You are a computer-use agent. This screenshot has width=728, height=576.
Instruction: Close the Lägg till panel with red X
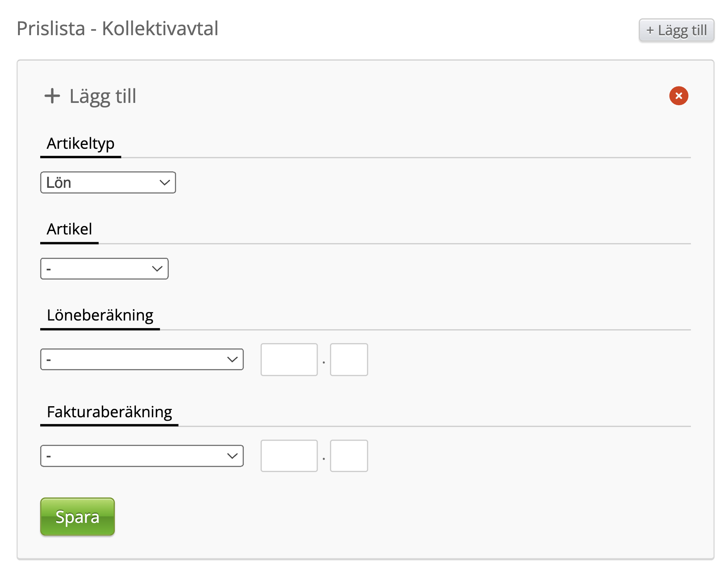(678, 96)
